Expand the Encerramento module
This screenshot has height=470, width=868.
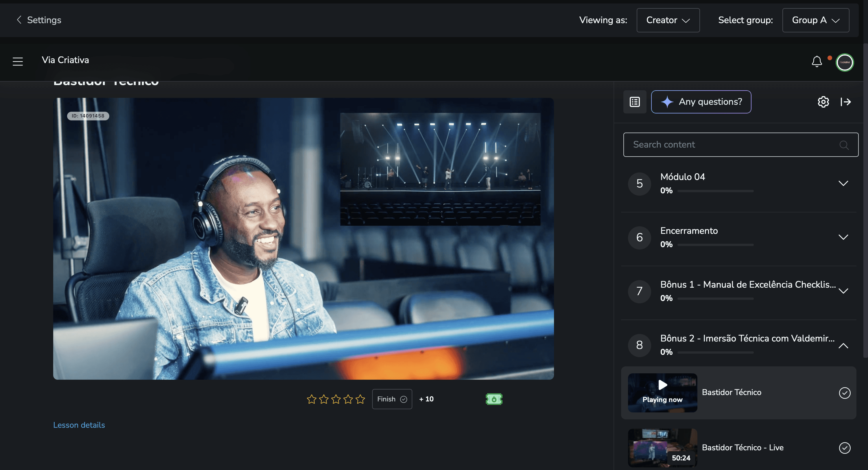pyautogui.click(x=843, y=237)
